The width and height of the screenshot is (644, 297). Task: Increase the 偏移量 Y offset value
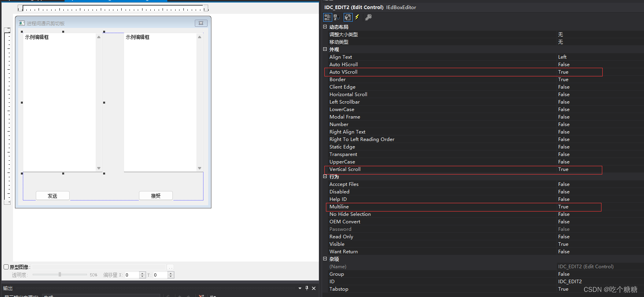coord(171,273)
